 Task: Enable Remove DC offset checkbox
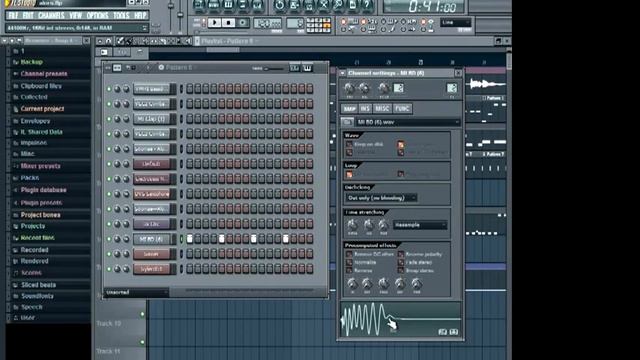(x=349, y=254)
